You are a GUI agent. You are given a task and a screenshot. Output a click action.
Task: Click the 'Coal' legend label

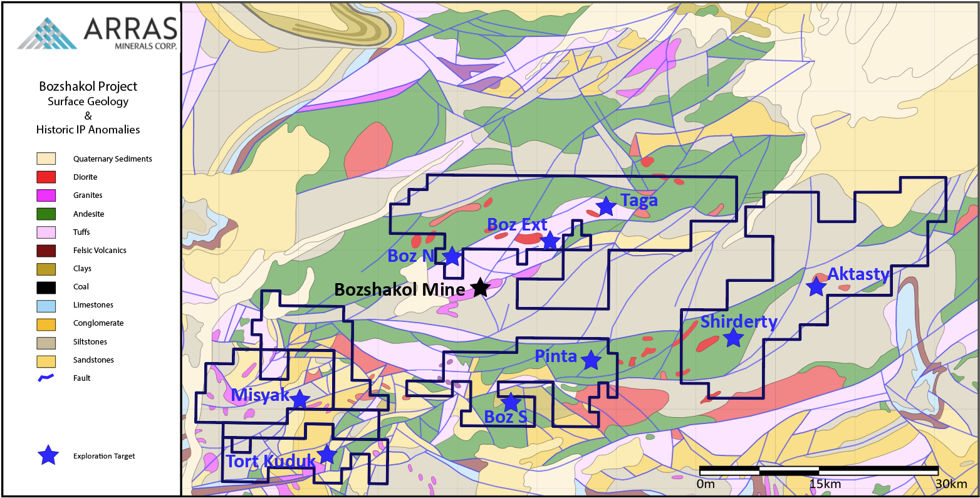[x=81, y=287]
